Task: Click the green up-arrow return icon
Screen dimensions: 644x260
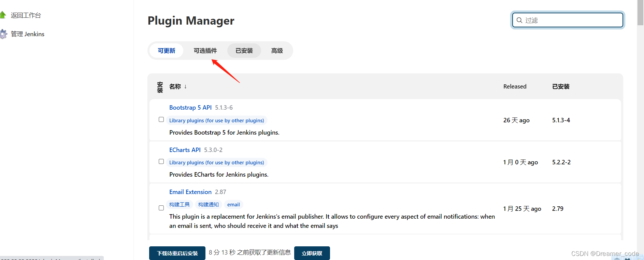Action: click(3, 15)
